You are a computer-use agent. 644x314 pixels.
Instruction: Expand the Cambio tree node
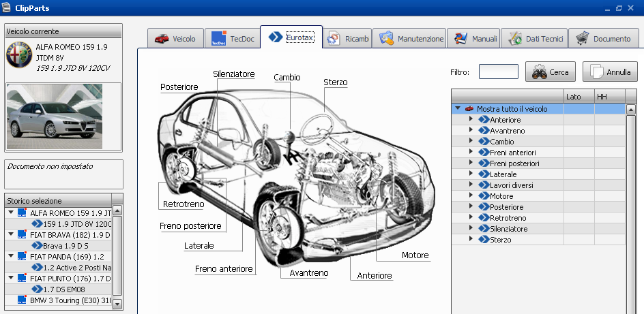(471, 141)
